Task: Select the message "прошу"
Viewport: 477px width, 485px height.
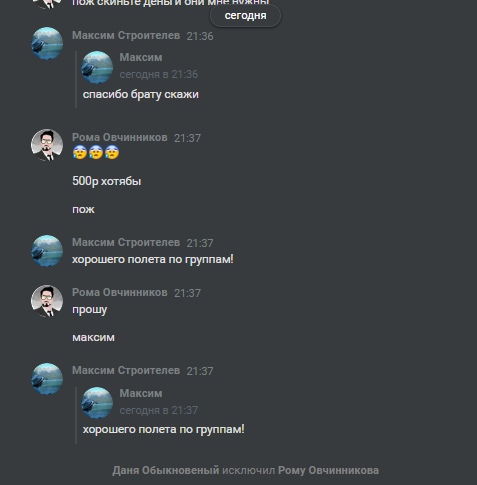Action: pos(90,310)
